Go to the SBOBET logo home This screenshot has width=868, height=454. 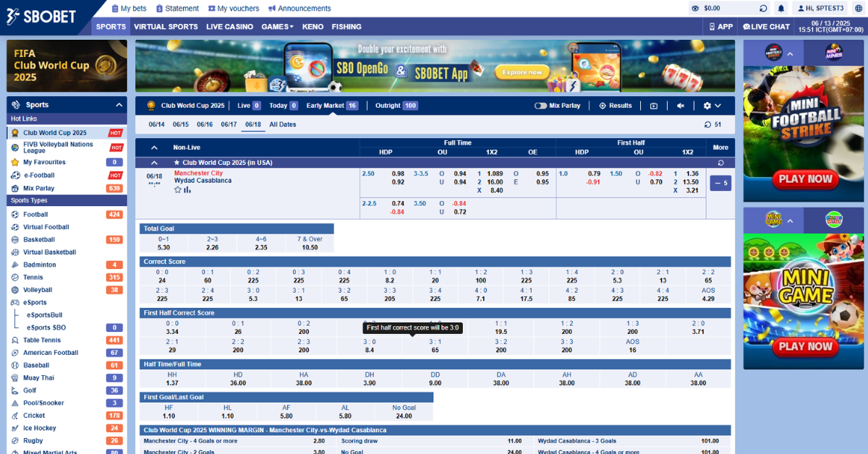coord(42,17)
